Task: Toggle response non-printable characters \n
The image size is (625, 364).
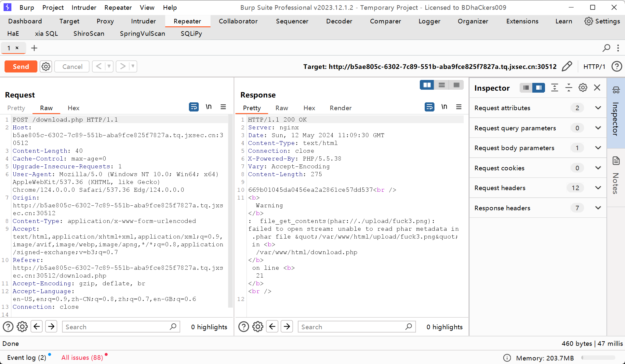Action: [444, 107]
